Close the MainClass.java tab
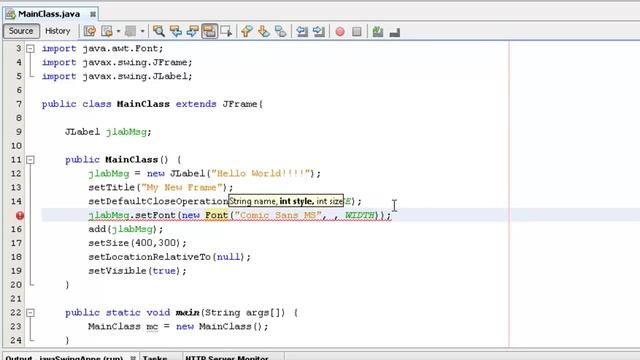This screenshot has height=360, width=640. 93,14
